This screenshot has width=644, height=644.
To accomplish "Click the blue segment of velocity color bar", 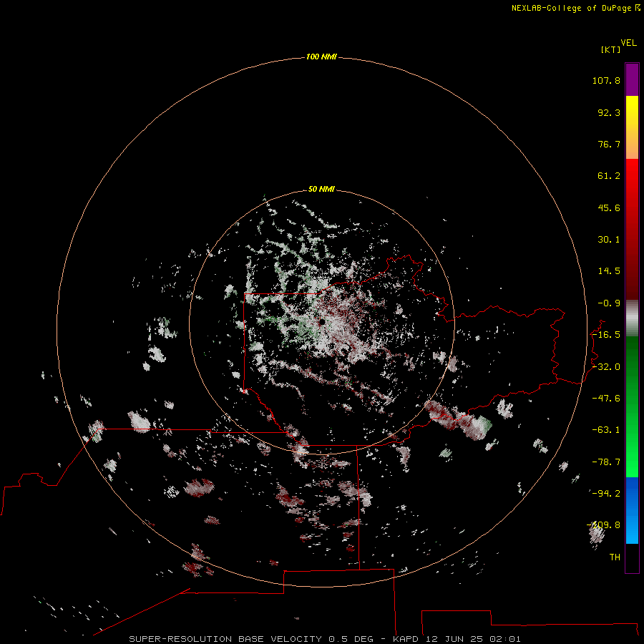I will (x=632, y=510).
